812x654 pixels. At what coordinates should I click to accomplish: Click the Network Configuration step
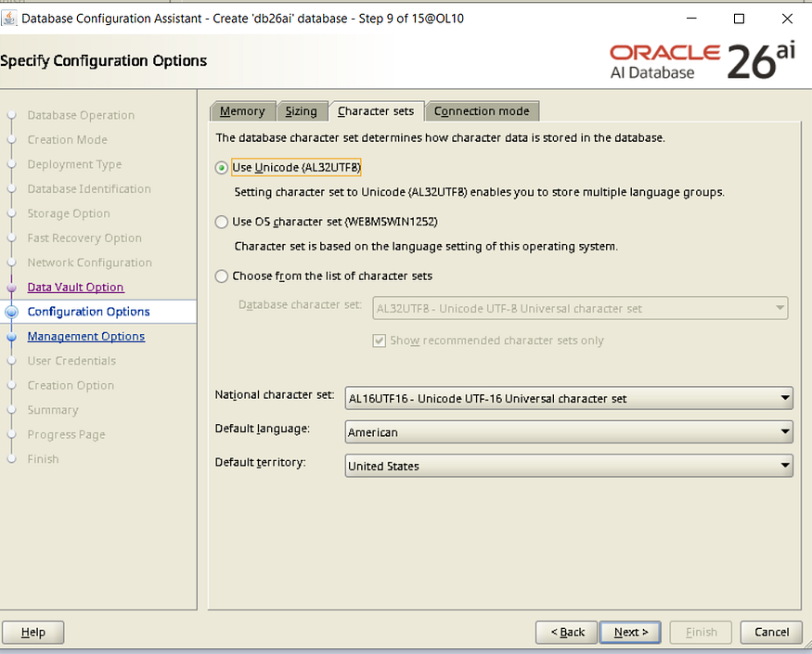pyautogui.click(x=90, y=263)
